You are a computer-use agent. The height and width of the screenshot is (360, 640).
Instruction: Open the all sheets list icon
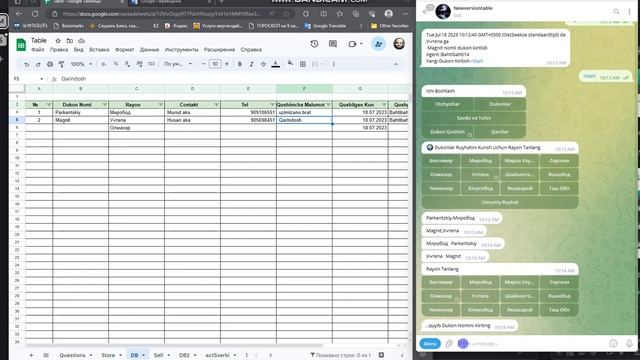(46, 355)
